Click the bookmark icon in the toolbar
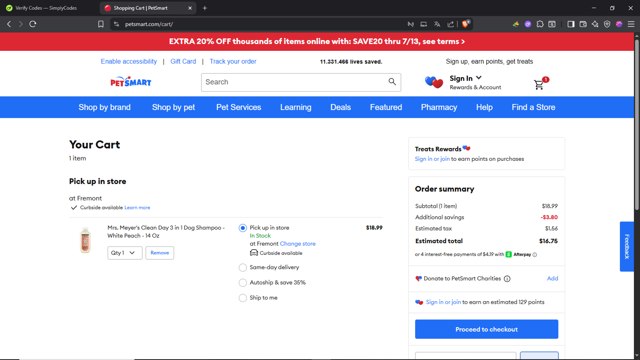Viewport: 640px width, 360px height. point(101,24)
